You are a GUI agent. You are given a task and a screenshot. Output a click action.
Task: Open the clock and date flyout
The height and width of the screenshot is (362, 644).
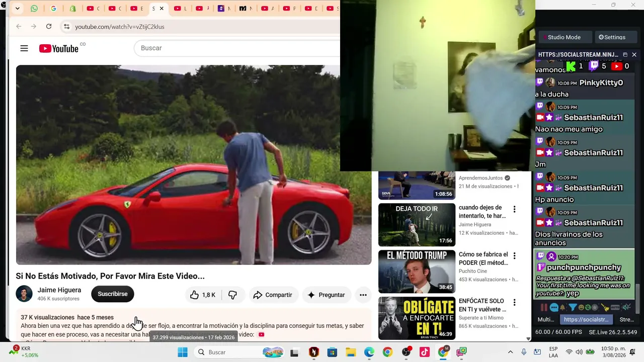click(x=613, y=352)
